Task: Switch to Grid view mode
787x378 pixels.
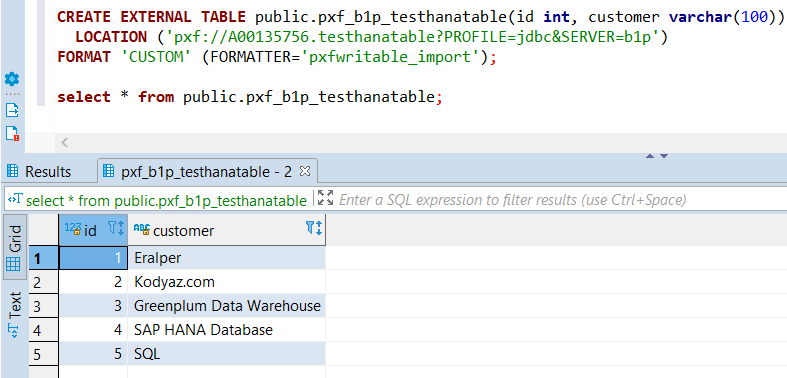Action: pos(15,246)
